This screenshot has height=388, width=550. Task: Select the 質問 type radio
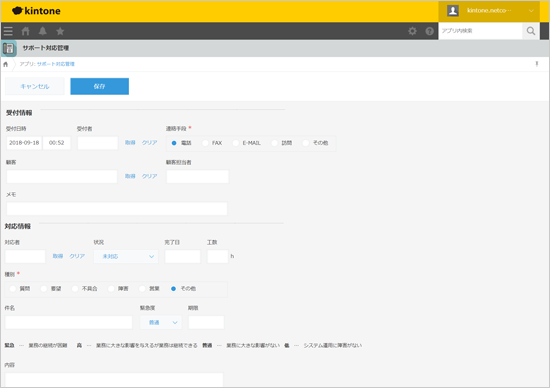click(13, 289)
